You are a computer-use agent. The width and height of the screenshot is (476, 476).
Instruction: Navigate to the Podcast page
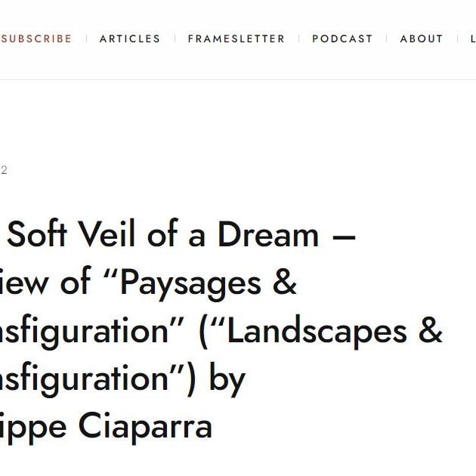[x=342, y=39]
